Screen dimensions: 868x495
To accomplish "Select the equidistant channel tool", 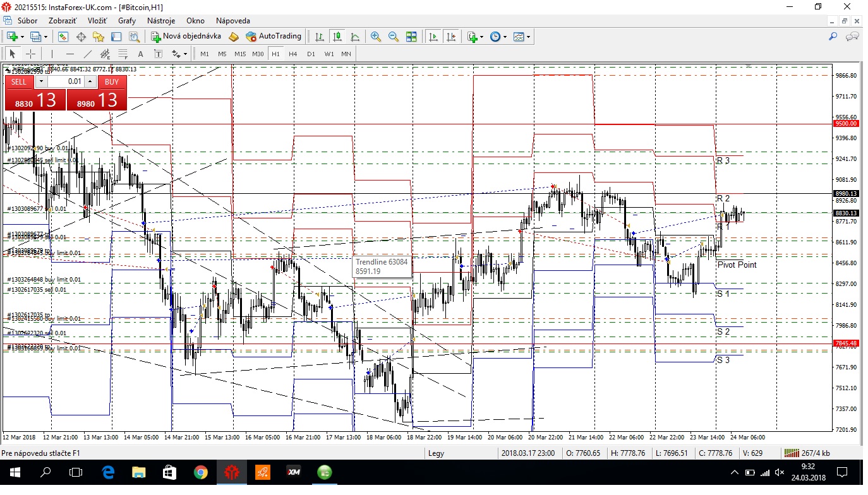I will [x=105, y=54].
